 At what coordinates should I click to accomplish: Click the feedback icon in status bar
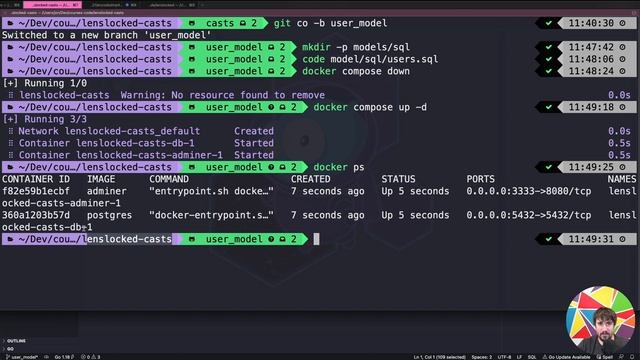[x=622, y=357]
